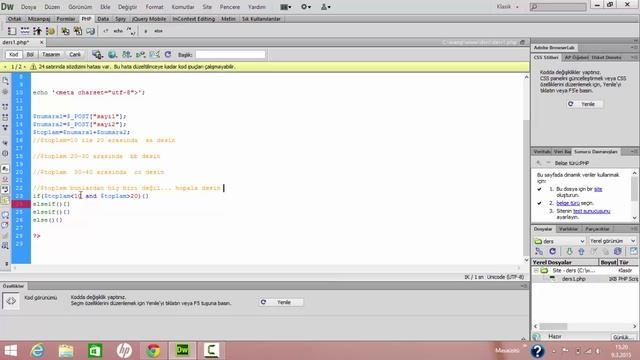
Task: Expand Files panel to full view icon
Action: tap(633, 251)
